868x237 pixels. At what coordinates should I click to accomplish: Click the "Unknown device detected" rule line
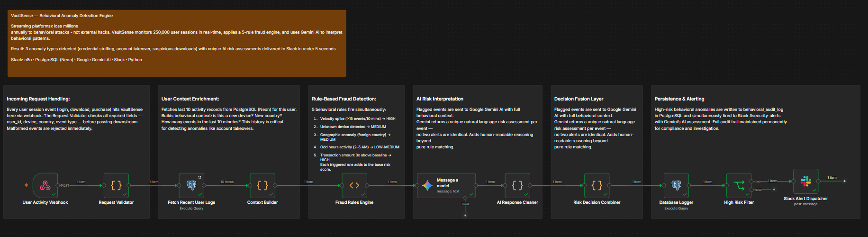(x=353, y=127)
